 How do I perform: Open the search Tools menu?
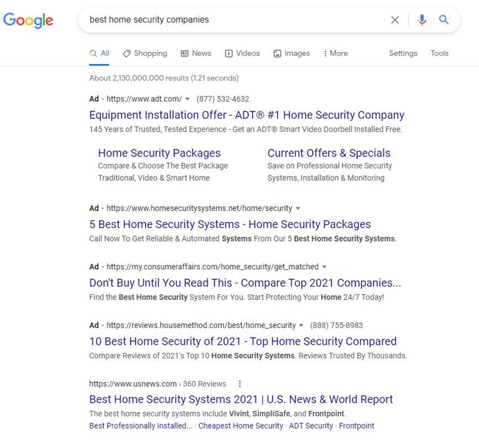440,54
